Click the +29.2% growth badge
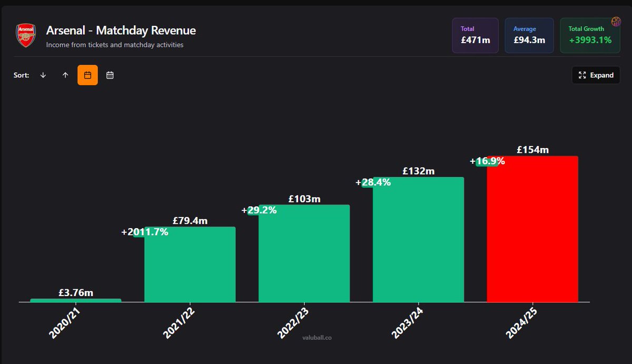632x364 pixels. [x=259, y=210]
